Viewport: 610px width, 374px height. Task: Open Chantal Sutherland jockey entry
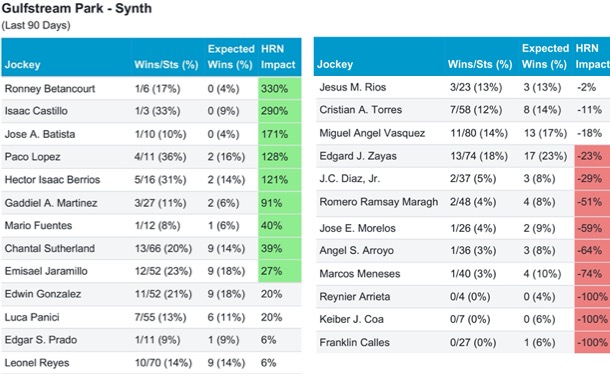tap(50, 248)
